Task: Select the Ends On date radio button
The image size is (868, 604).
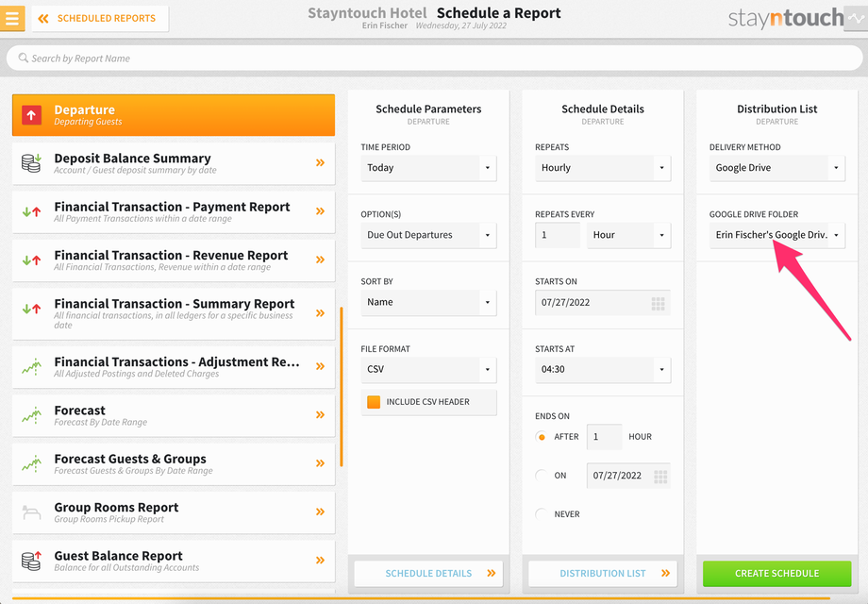Action: tap(542, 475)
